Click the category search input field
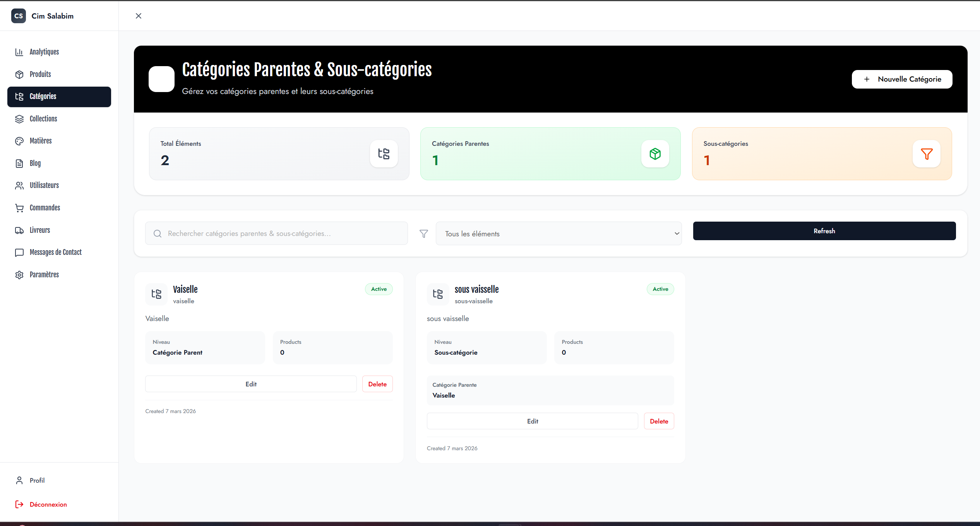Screen dimensions: 980x526 [276, 234]
